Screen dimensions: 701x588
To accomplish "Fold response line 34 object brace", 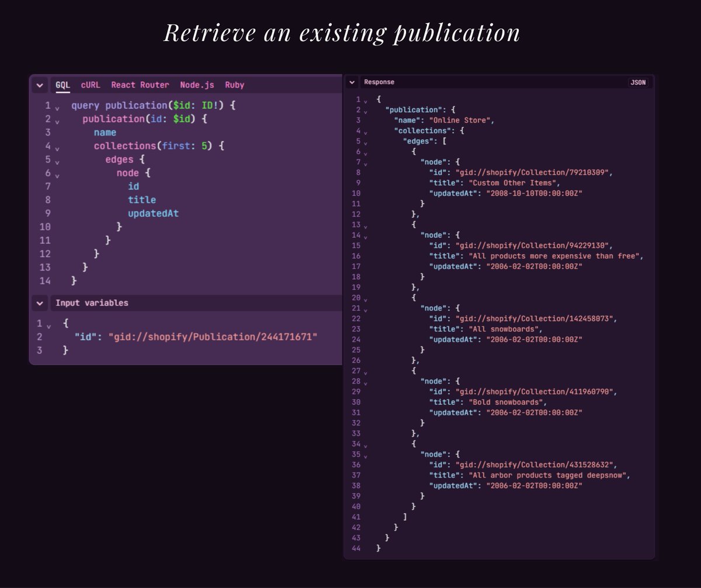I will (366, 445).
